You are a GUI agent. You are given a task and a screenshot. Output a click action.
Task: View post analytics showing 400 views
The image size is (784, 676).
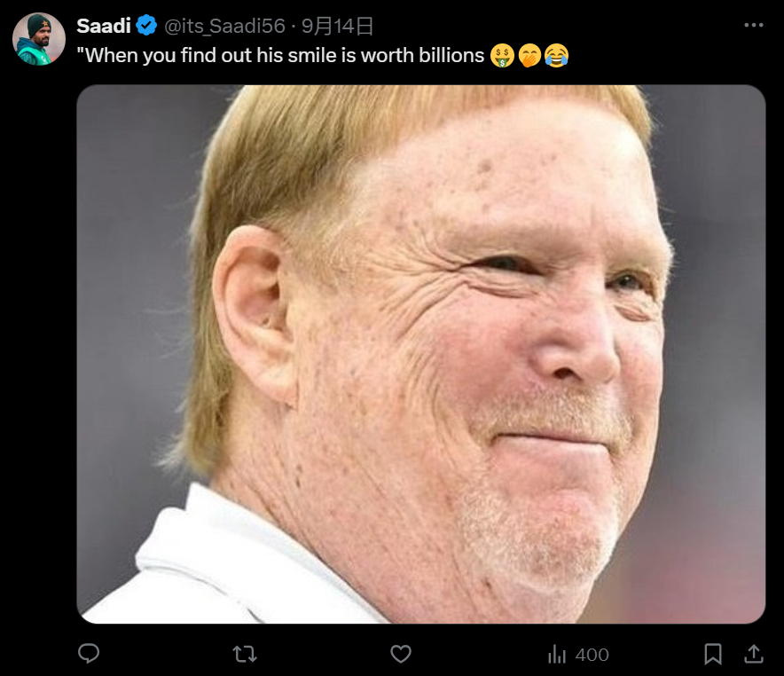click(x=578, y=655)
